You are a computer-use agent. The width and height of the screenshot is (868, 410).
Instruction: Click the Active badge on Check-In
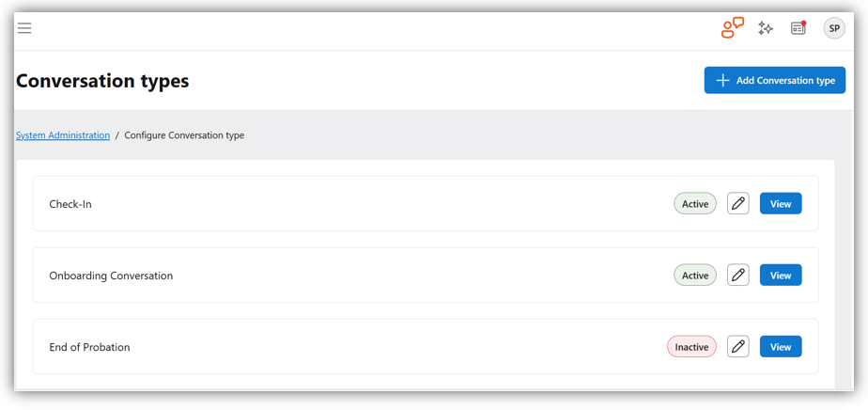(695, 203)
